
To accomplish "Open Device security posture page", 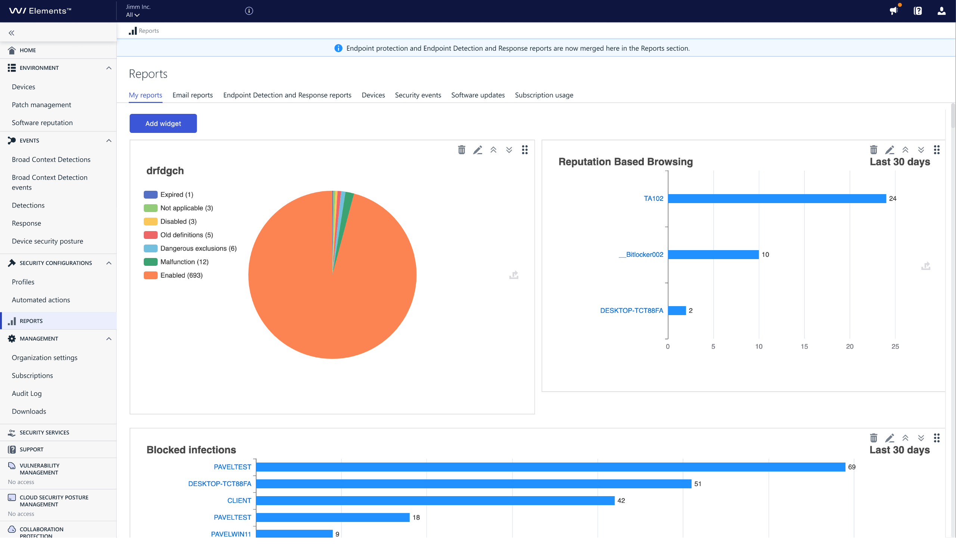I will click(47, 241).
